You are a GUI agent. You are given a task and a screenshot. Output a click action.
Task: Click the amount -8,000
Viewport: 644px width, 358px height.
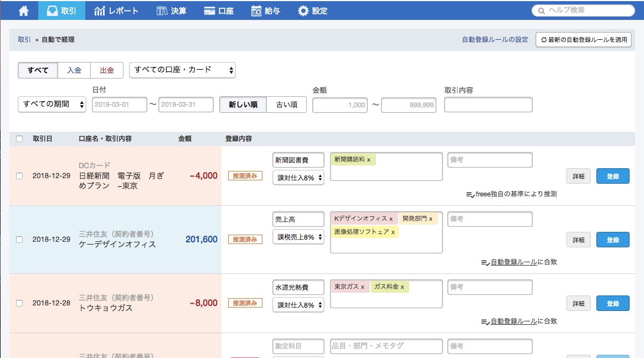pyautogui.click(x=203, y=303)
